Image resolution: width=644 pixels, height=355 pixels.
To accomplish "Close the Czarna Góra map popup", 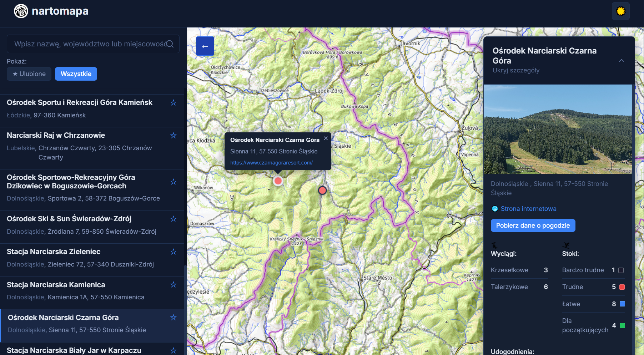I will 326,138.
